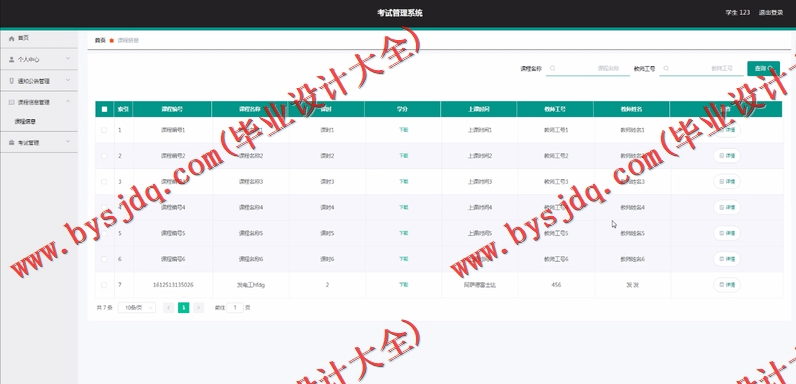Go to 首页 via the home icon
796x384 pixels.
click(12, 38)
